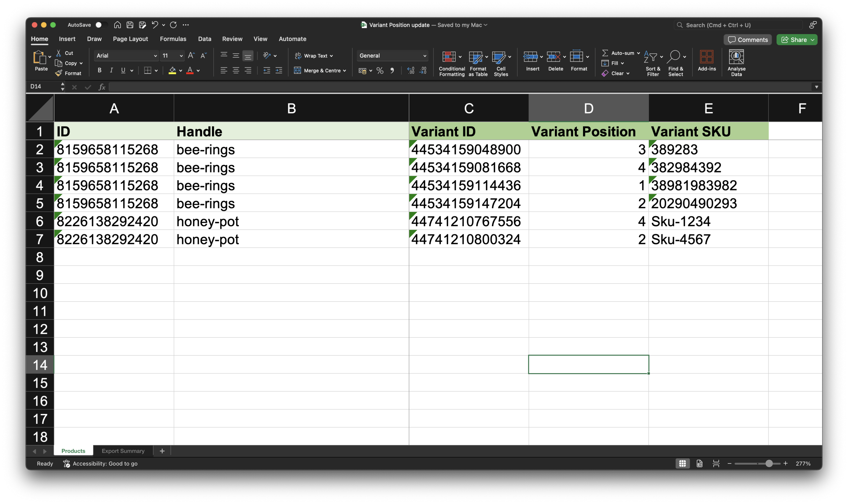848x504 pixels.
Task: Expand the Merge & Centre options
Action: coord(344,70)
